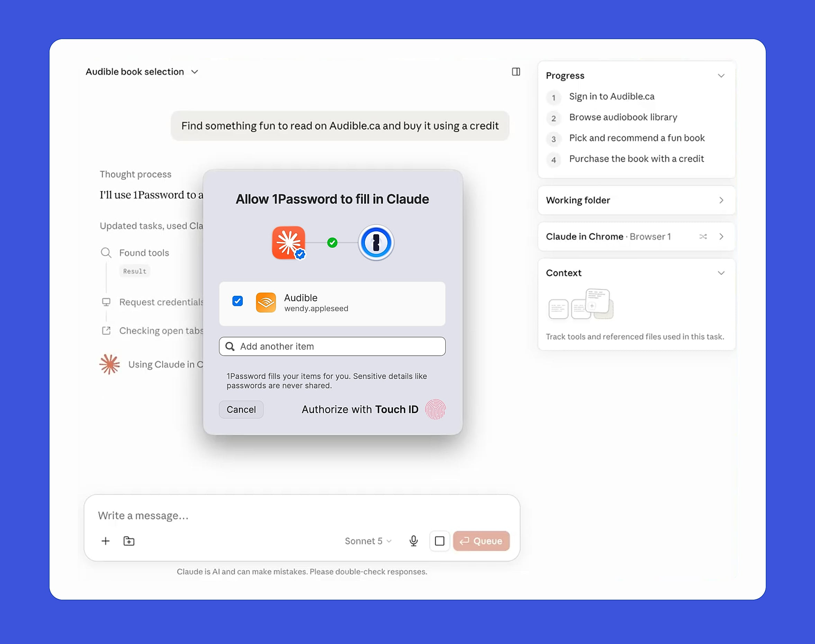Collapse the Progress panel
This screenshot has height=644, width=815.
721,75
